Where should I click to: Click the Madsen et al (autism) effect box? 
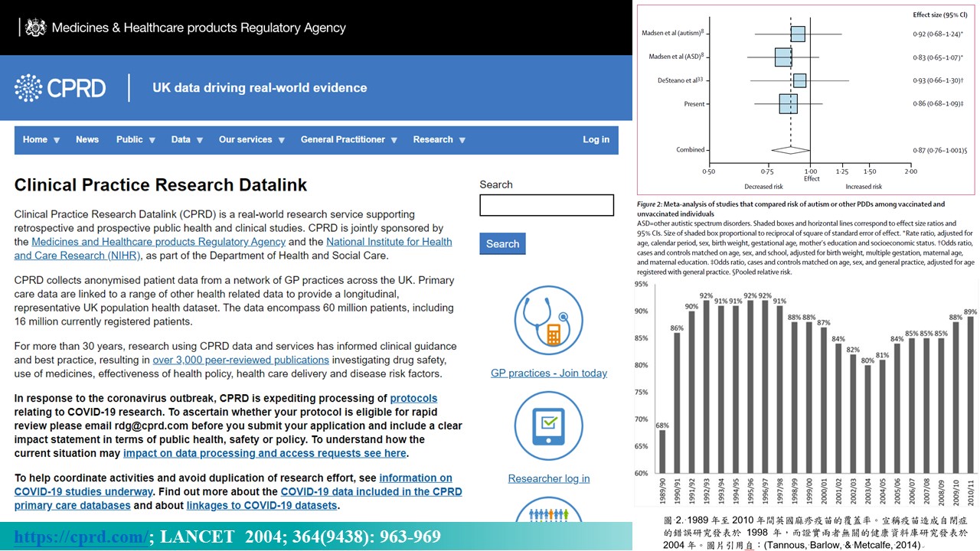point(798,34)
